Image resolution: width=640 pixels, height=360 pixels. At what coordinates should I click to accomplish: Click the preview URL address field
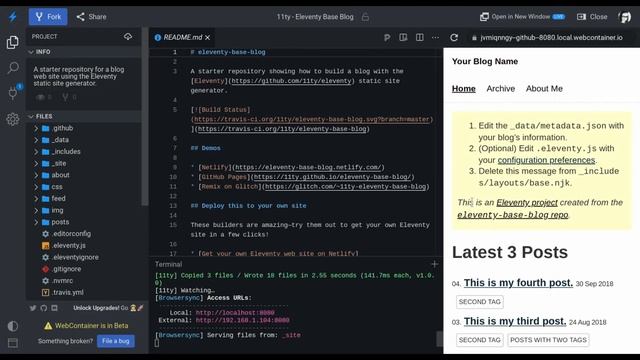click(x=550, y=38)
